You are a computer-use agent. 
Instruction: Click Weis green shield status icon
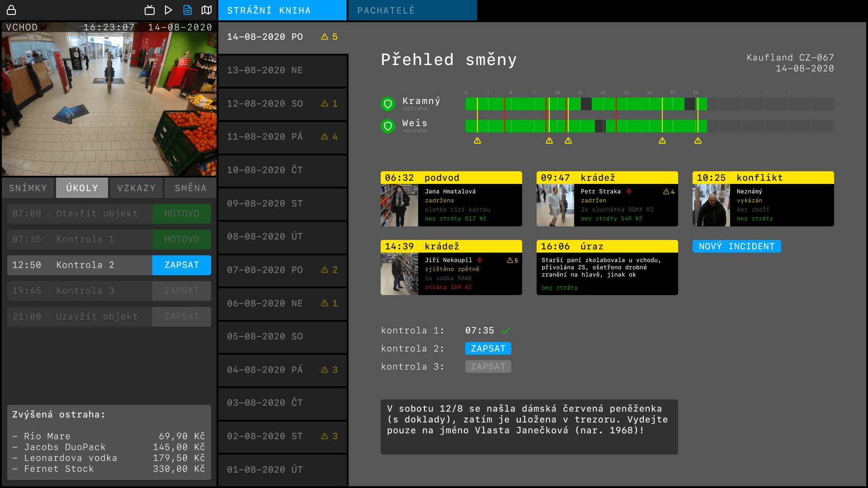[387, 126]
